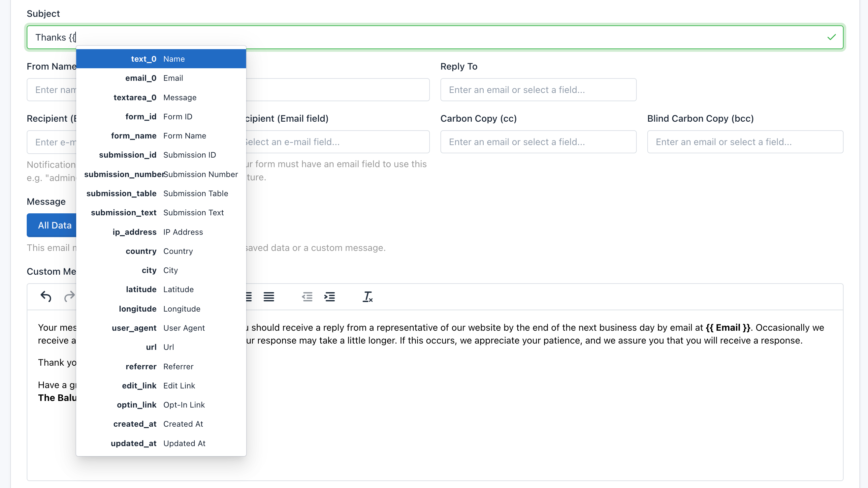Click the undo icon in the message editor
The height and width of the screenshot is (488, 868).
tap(46, 297)
